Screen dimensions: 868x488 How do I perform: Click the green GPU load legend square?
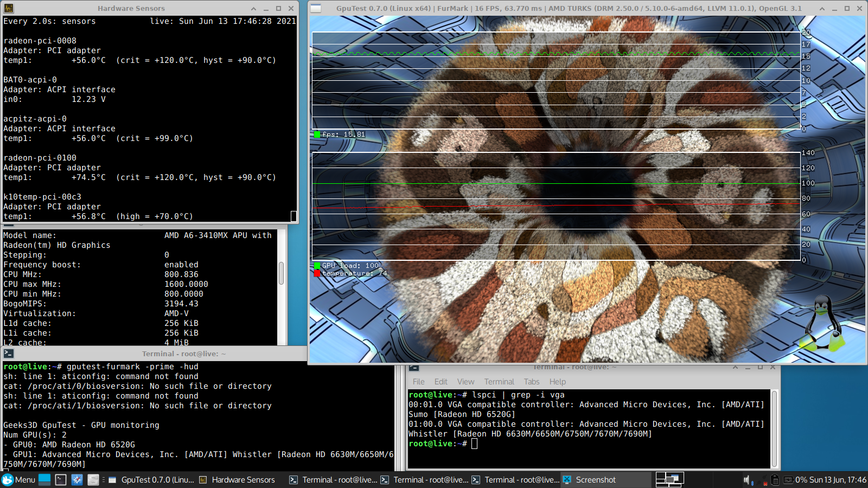[317, 266]
